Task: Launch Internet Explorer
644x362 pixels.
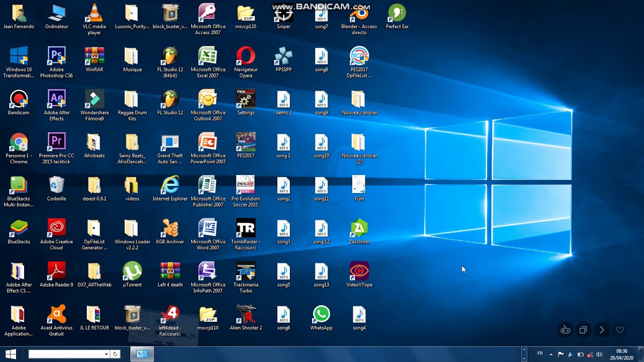Action: (x=170, y=189)
